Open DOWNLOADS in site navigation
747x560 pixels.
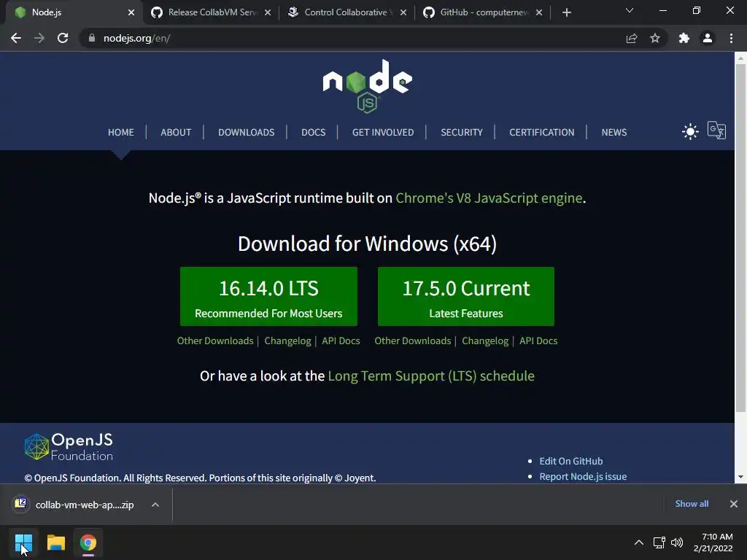coord(247,133)
